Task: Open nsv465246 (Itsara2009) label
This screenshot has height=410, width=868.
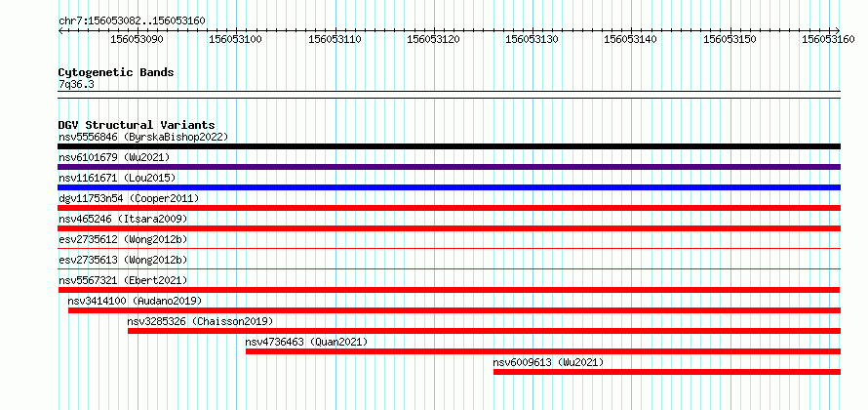Action: (123, 219)
